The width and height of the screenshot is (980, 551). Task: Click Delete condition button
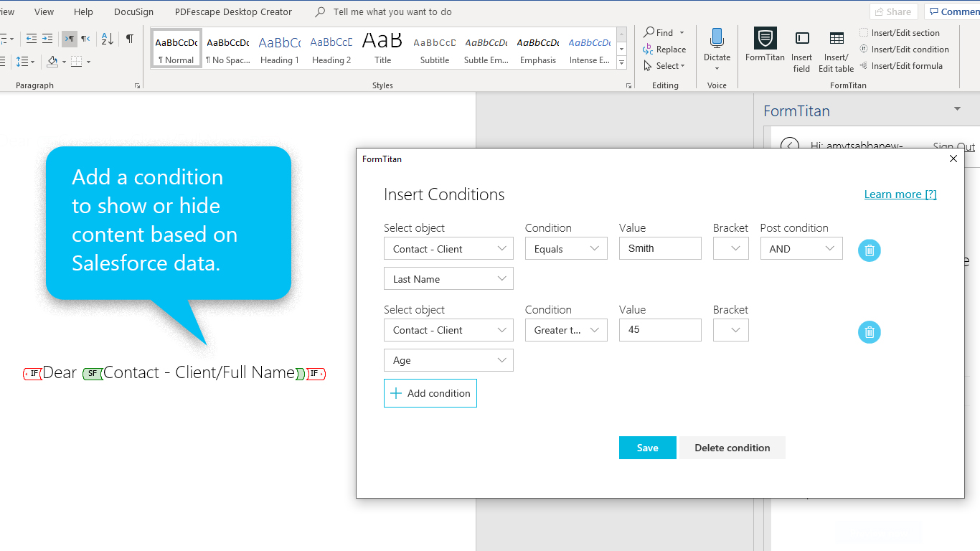coord(732,448)
